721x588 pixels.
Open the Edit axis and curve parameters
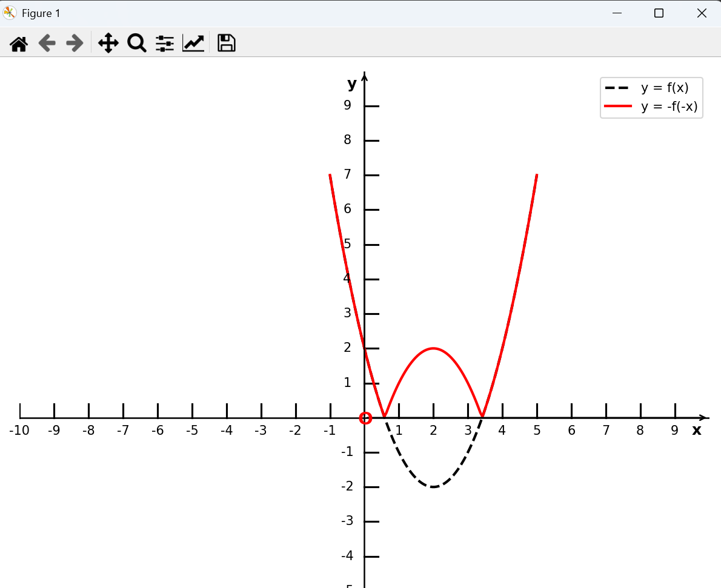tap(193, 44)
